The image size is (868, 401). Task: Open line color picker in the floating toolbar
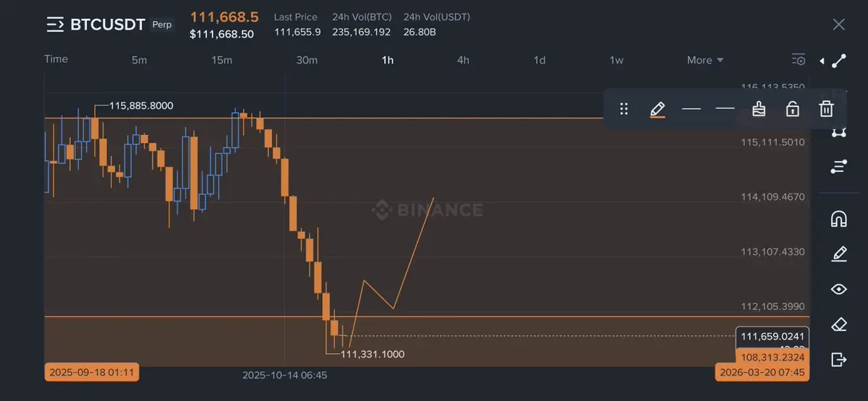coord(657,109)
